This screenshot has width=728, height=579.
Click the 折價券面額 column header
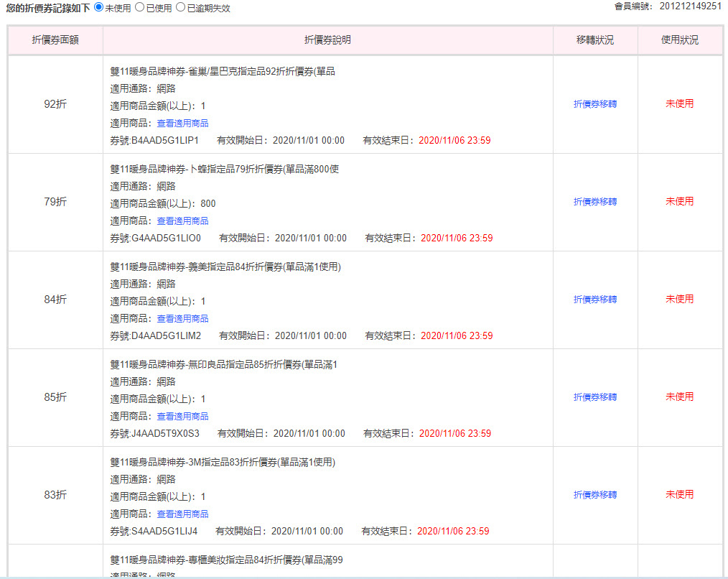(x=55, y=40)
